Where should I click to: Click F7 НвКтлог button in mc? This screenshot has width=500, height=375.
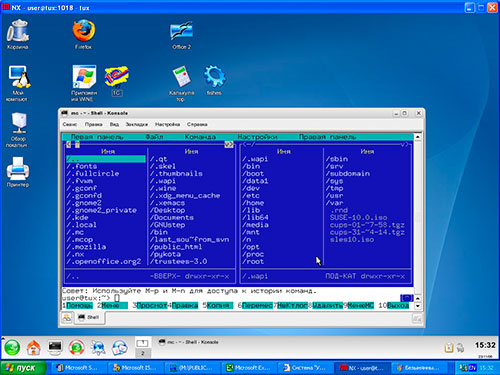click(292, 305)
